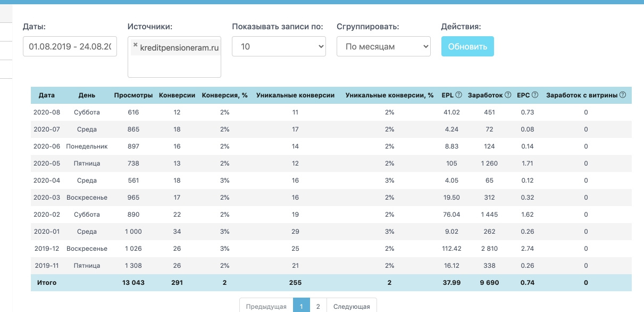Click the EPL help question-mark icon
The height and width of the screenshot is (312, 644).
(x=458, y=95)
